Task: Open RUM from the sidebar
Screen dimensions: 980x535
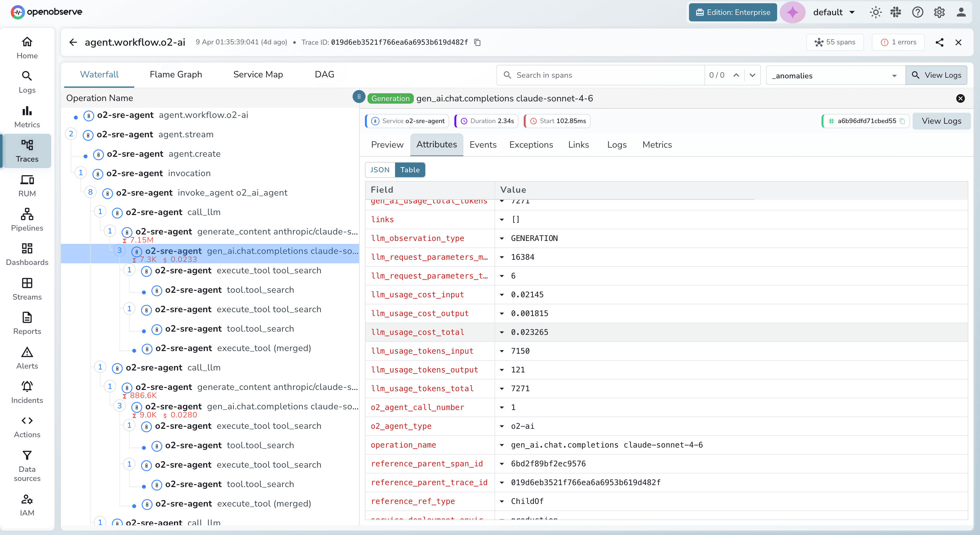Action: (27, 186)
